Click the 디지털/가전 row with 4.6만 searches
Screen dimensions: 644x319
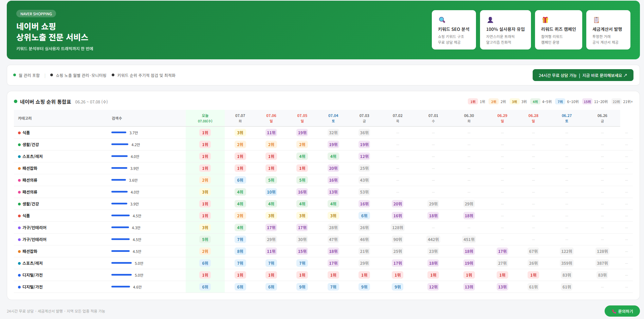(x=323, y=287)
